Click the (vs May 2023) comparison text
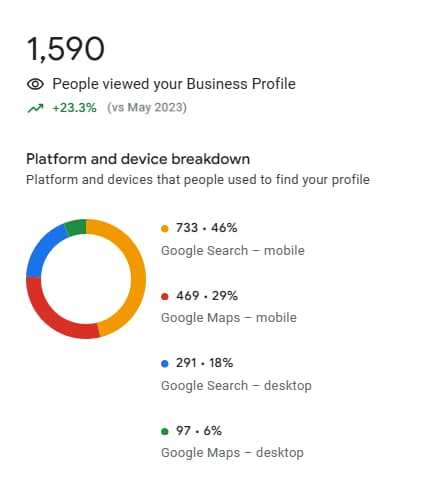 147,108
